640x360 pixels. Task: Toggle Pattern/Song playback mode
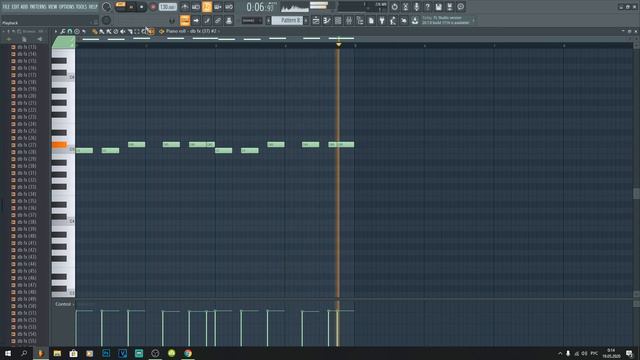[x=120, y=7]
